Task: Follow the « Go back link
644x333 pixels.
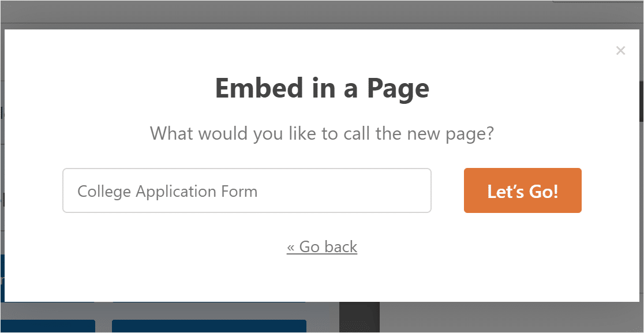Action: [322, 247]
